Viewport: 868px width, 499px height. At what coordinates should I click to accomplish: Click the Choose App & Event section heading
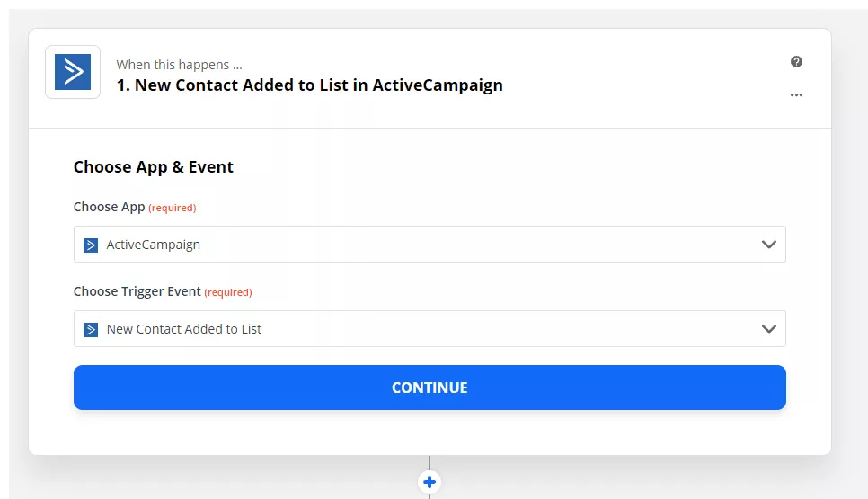154,166
